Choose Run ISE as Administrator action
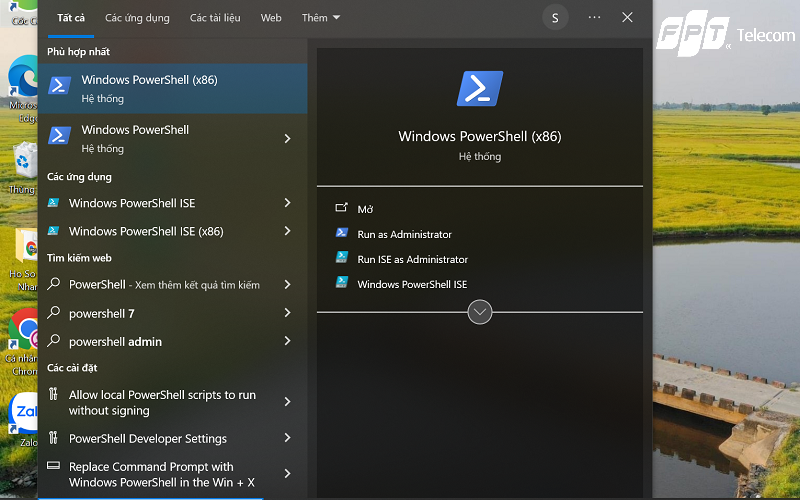The image size is (800, 500). coord(412,259)
